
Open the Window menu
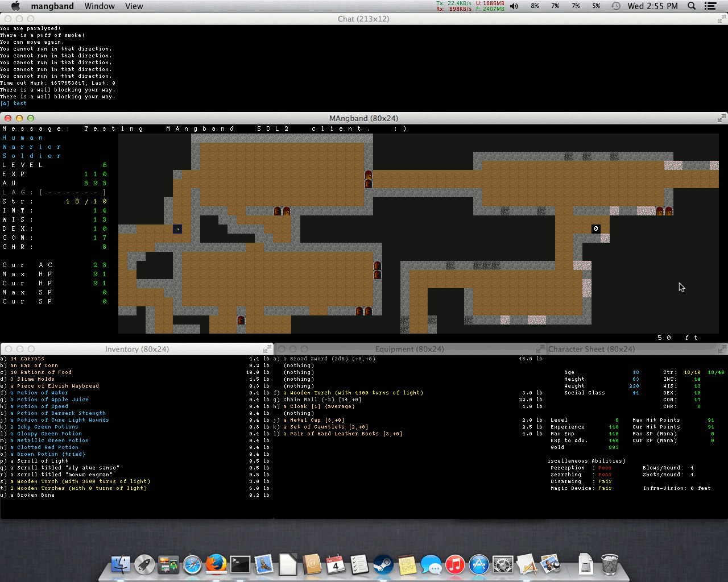tap(100, 6)
